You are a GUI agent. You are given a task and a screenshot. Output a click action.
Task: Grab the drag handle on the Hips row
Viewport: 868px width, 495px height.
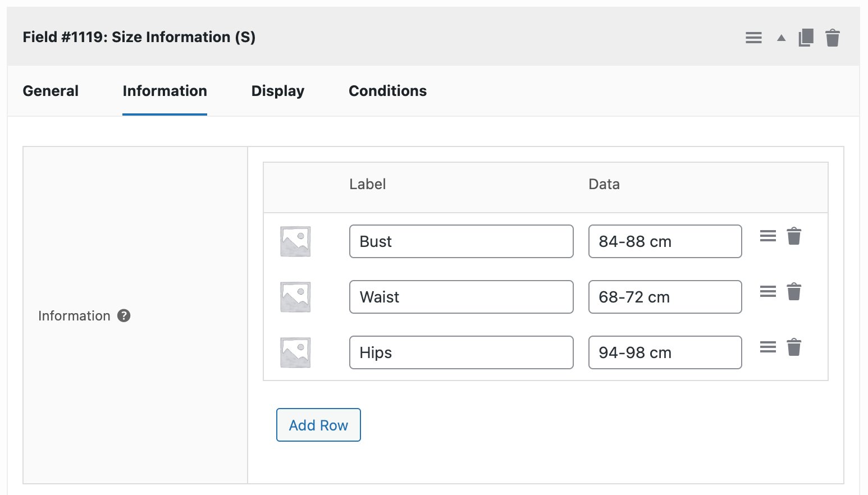tap(768, 347)
